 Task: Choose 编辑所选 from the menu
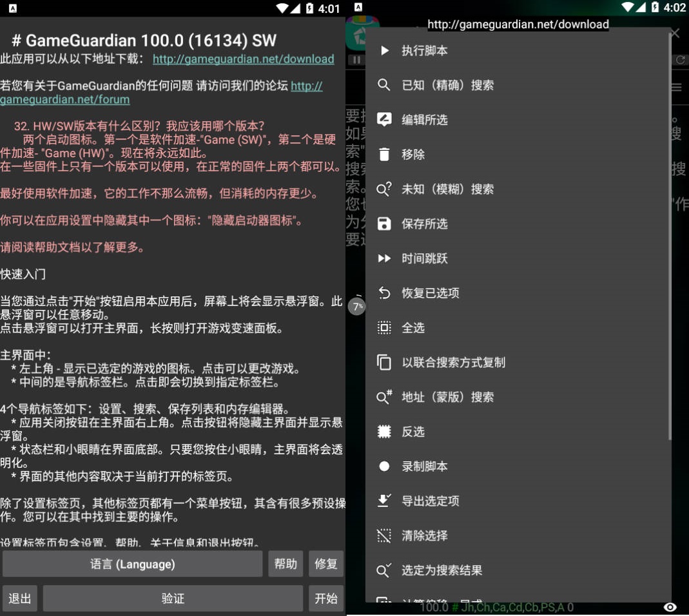(x=517, y=119)
